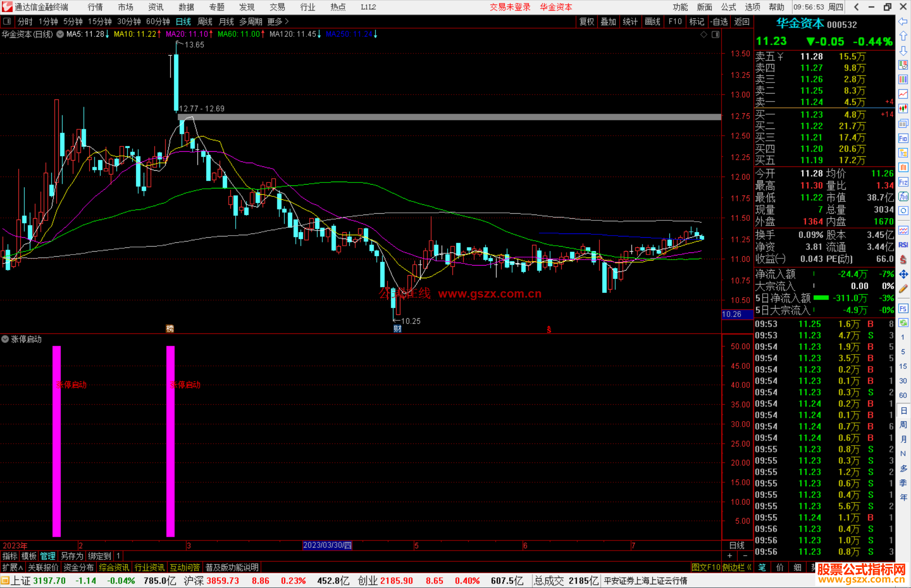Click the four-way move arrows icon
Image resolution: width=911 pixels, height=588 pixels.
[903, 274]
